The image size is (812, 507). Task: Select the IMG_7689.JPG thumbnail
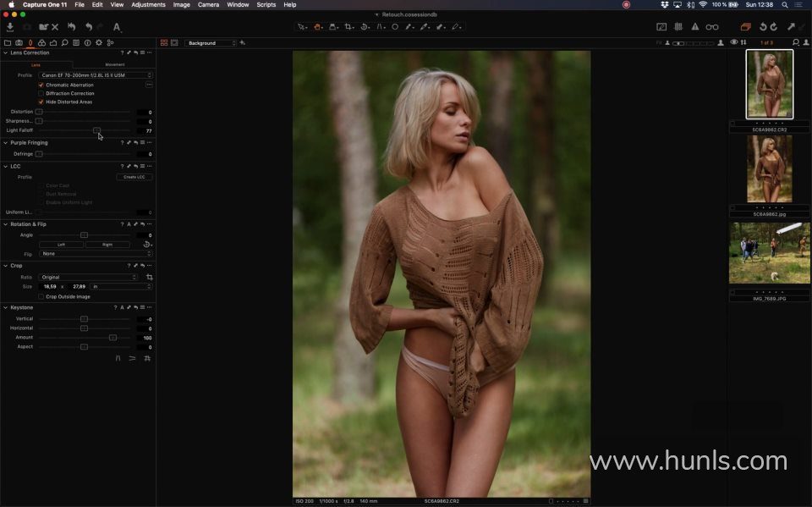click(769, 252)
